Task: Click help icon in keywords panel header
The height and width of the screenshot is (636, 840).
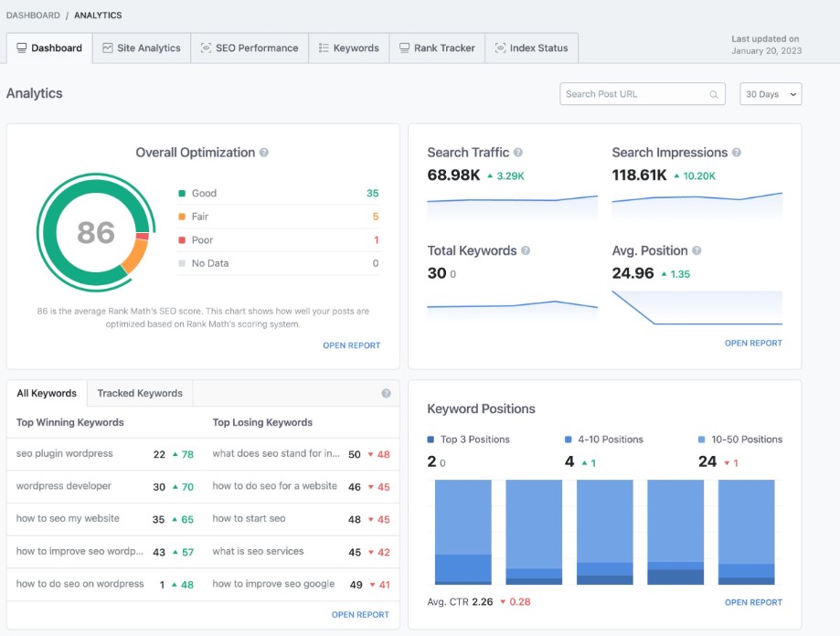Action: 386,394
